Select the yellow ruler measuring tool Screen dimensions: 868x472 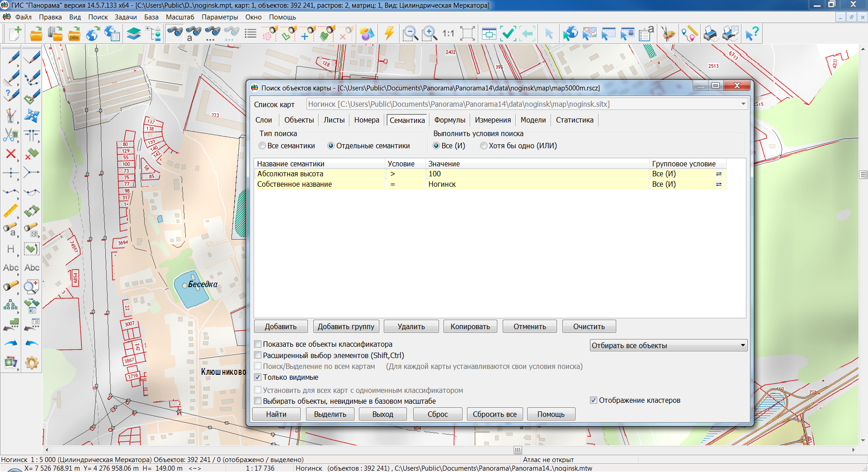(11, 211)
